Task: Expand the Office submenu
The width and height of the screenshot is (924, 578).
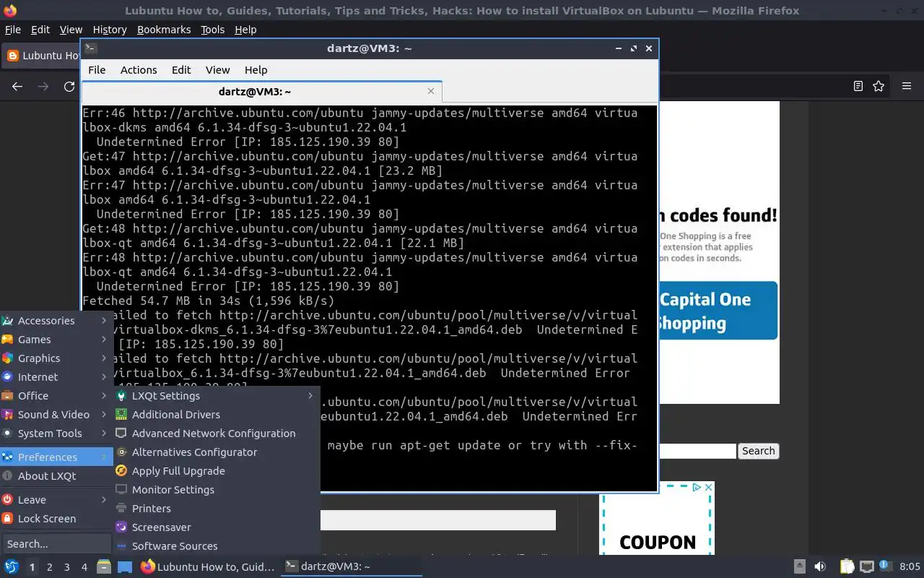Action: [56, 395]
